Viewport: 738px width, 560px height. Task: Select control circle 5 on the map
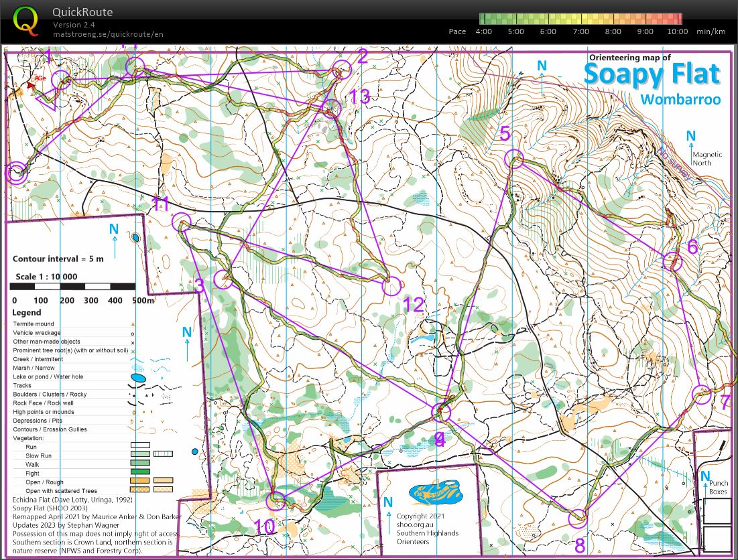coord(514,159)
